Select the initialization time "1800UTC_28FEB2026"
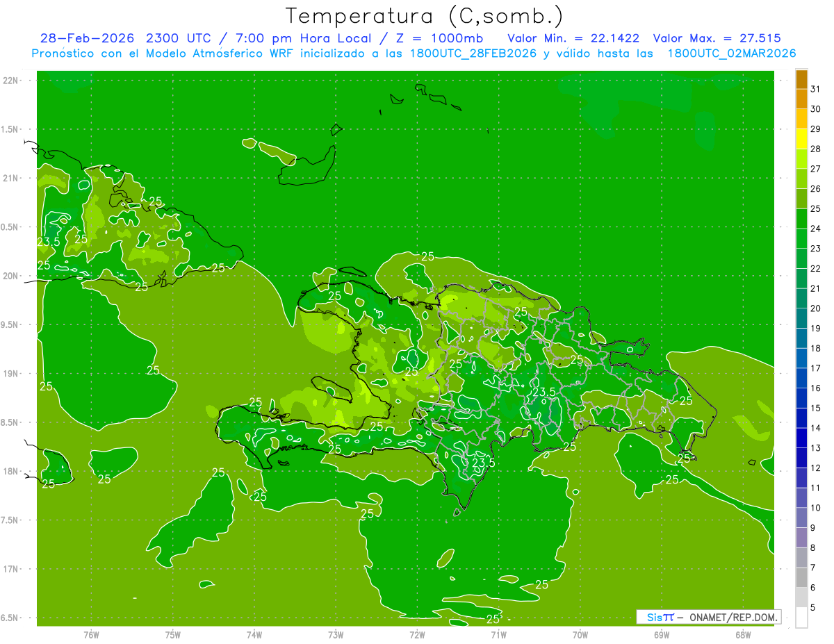The width and height of the screenshot is (834, 644). pyautogui.click(x=472, y=53)
